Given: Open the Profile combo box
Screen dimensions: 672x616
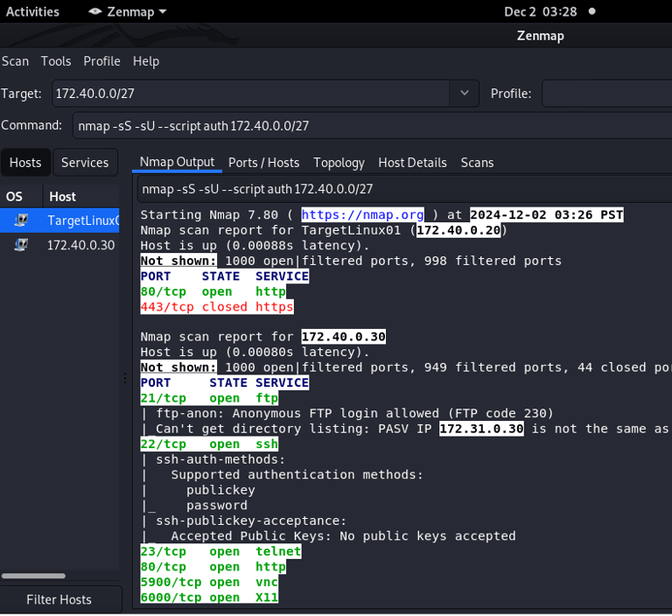Looking at the screenshot, I should (607, 93).
